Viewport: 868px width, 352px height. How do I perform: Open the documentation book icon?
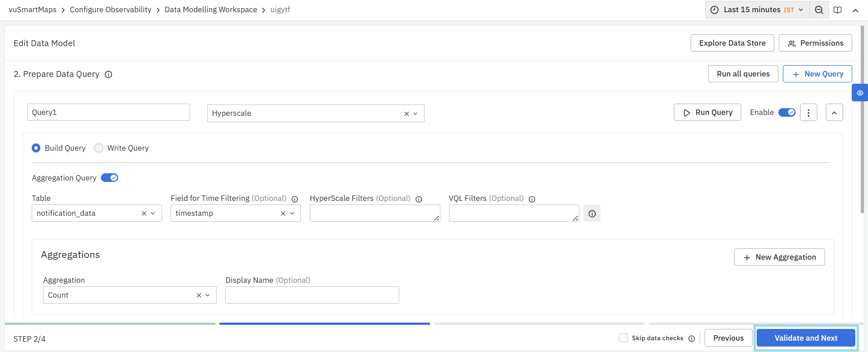838,10
